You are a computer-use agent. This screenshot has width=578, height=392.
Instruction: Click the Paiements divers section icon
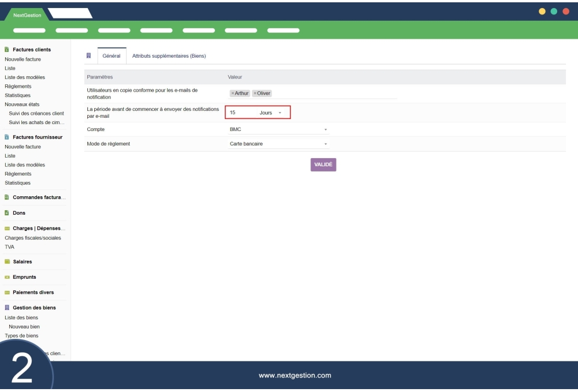pos(8,293)
